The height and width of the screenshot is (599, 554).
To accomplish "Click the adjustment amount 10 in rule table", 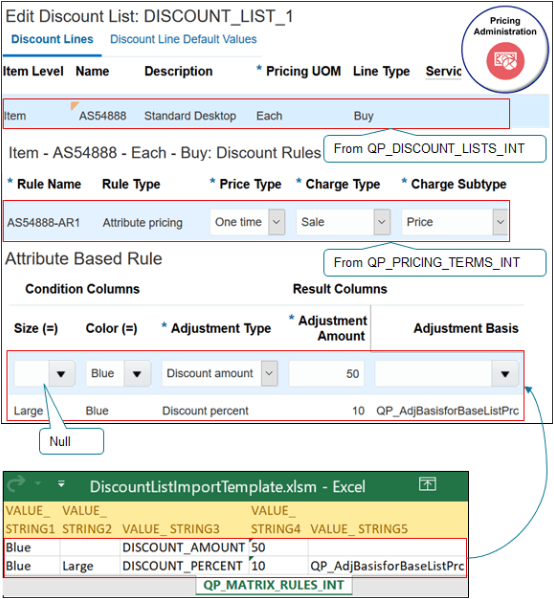I will tap(358, 411).
